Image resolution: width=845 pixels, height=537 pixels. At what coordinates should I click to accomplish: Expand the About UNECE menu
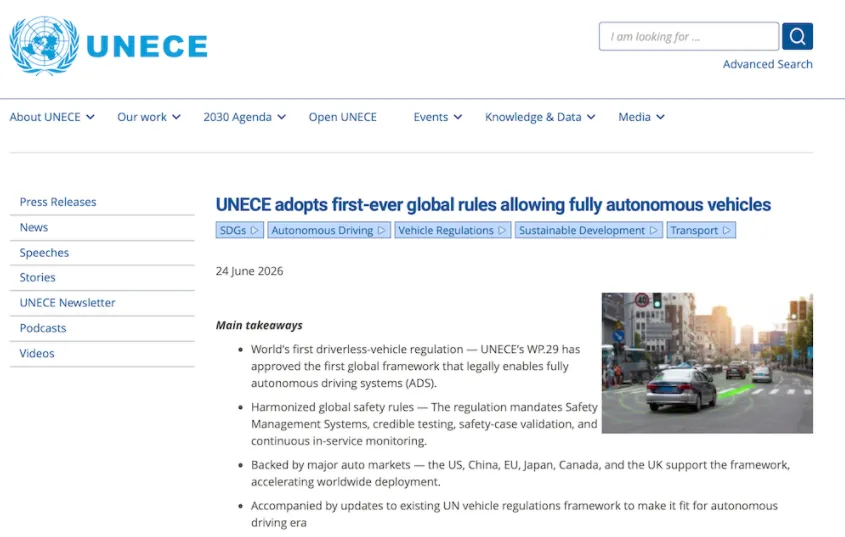(x=52, y=117)
